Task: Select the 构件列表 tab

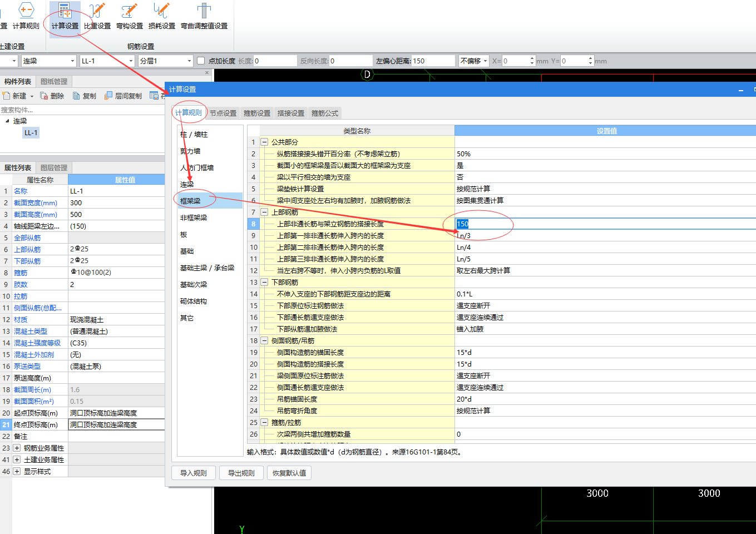Action: point(18,81)
